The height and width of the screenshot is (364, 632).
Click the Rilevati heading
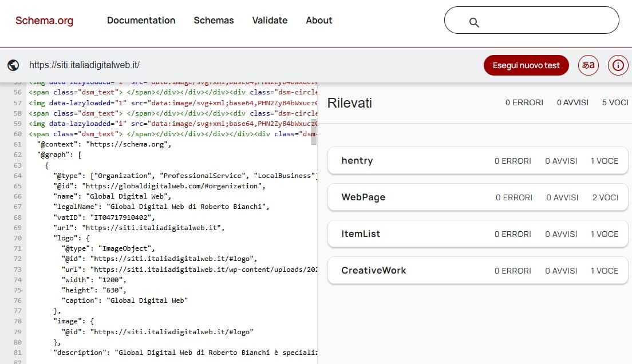pyautogui.click(x=349, y=103)
